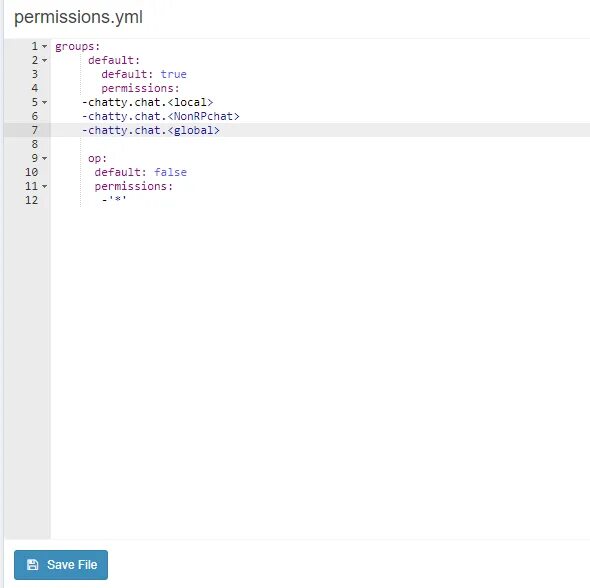This screenshot has width=590, height=588.
Task: Select line number 12 in gutter
Action: (x=32, y=200)
